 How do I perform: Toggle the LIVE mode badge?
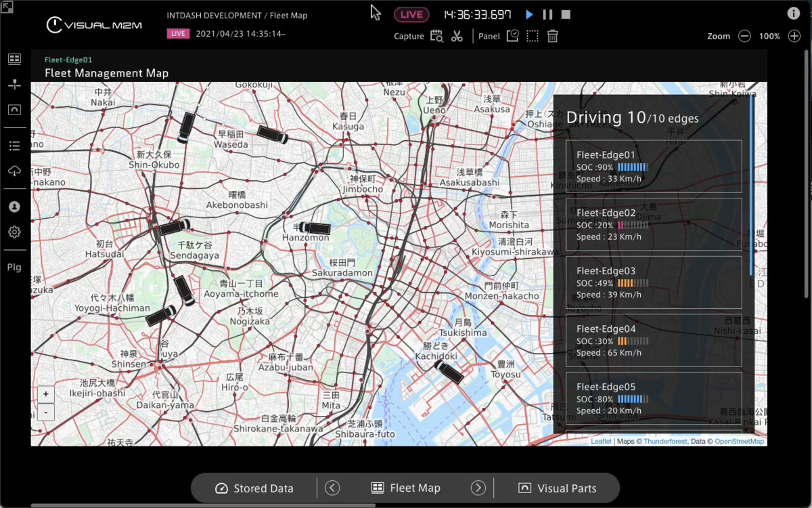click(x=411, y=14)
